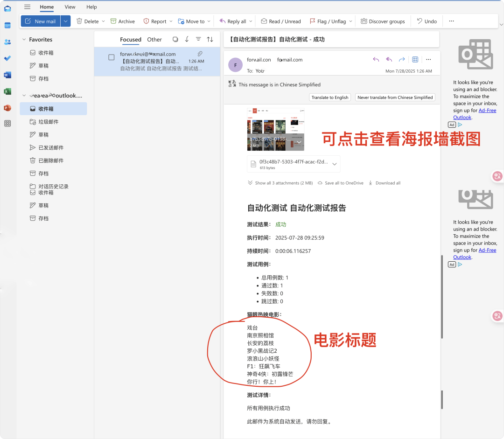Expand the 0f3c48b7 attachment dropdown
This screenshot has height=439, width=504.
(x=335, y=164)
